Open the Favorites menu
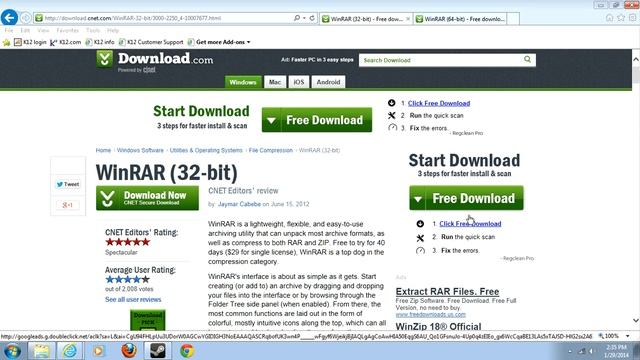 click(67, 30)
